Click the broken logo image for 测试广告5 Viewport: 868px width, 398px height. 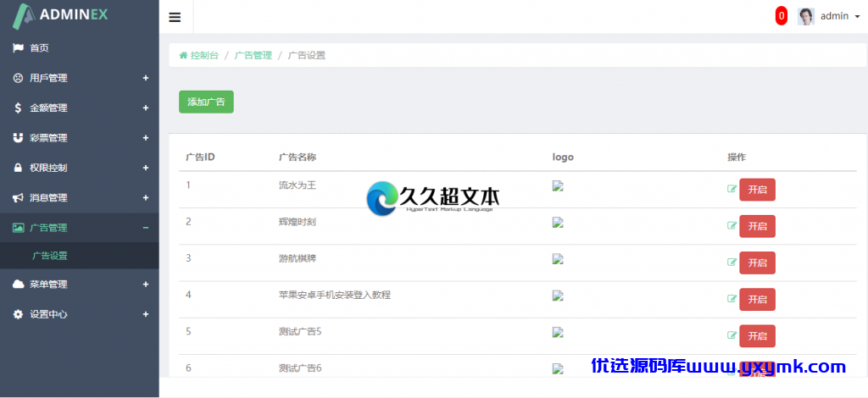[558, 332]
